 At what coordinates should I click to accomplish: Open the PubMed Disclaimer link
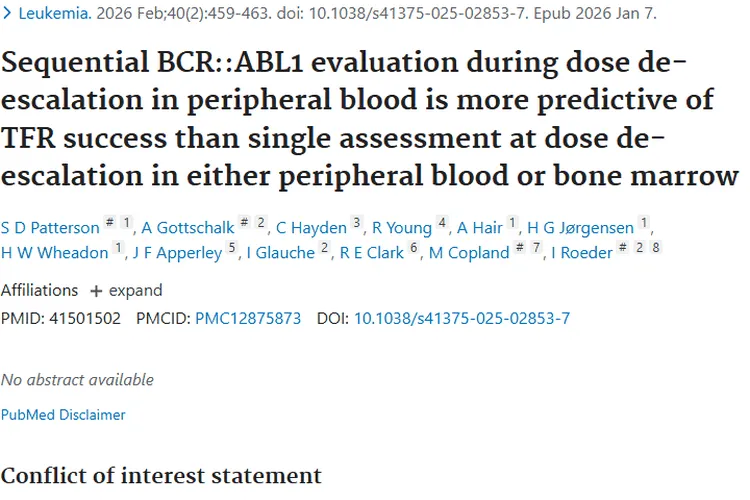[x=63, y=415]
